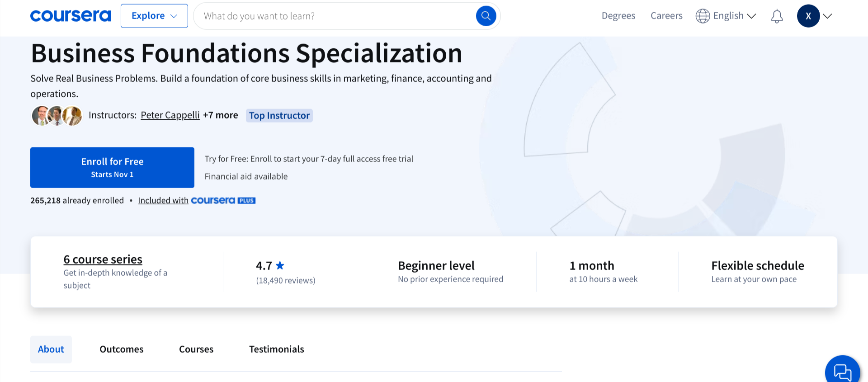Open the Degrees link
Image resolution: width=868 pixels, height=382 pixels.
point(618,16)
